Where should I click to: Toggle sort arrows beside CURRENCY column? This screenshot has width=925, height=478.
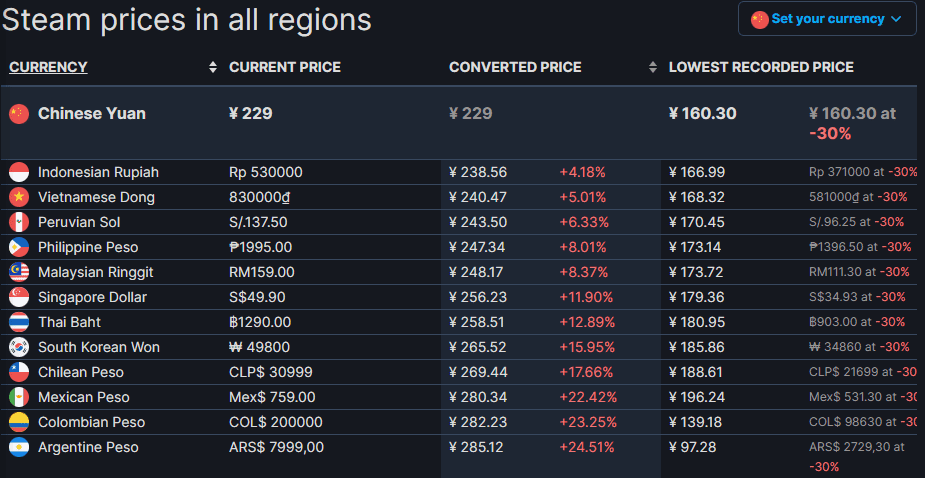[x=213, y=67]
